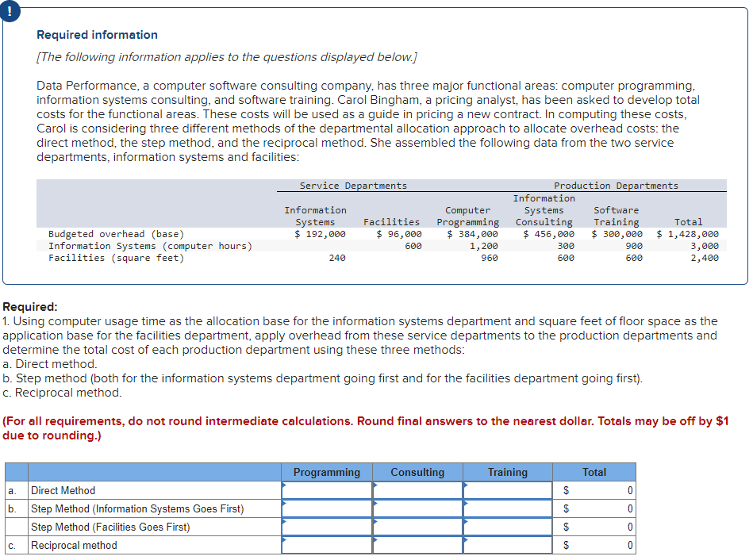Click the 'Required information' heading
The height and width of the screenshot is (560, 753).
pyautogui.click(x=97, y=35)
